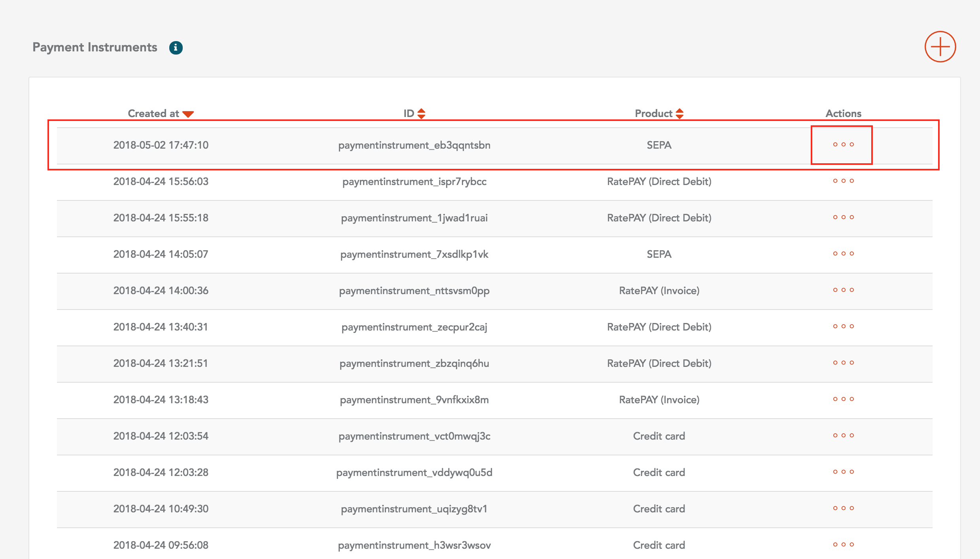The height and width of the screenshot is (559, 980).
Task: Sort by Created at column arrow
Action: (188, 114)
